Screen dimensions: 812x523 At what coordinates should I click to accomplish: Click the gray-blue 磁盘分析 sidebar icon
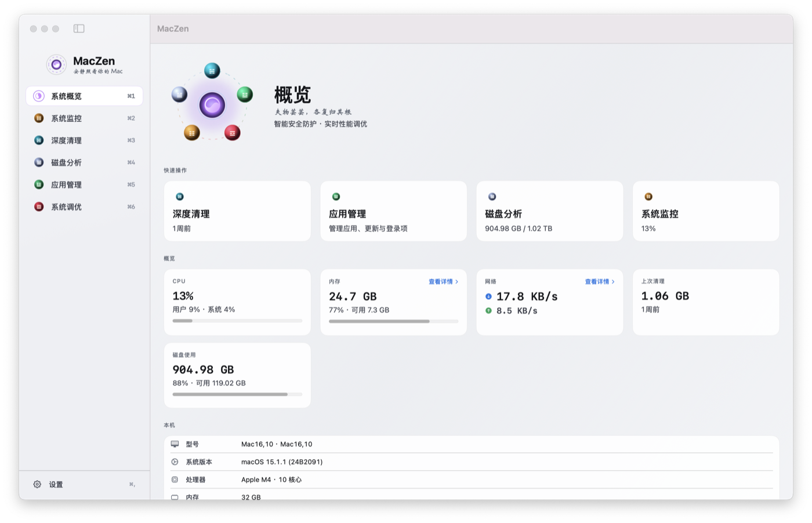coord(39,162)
